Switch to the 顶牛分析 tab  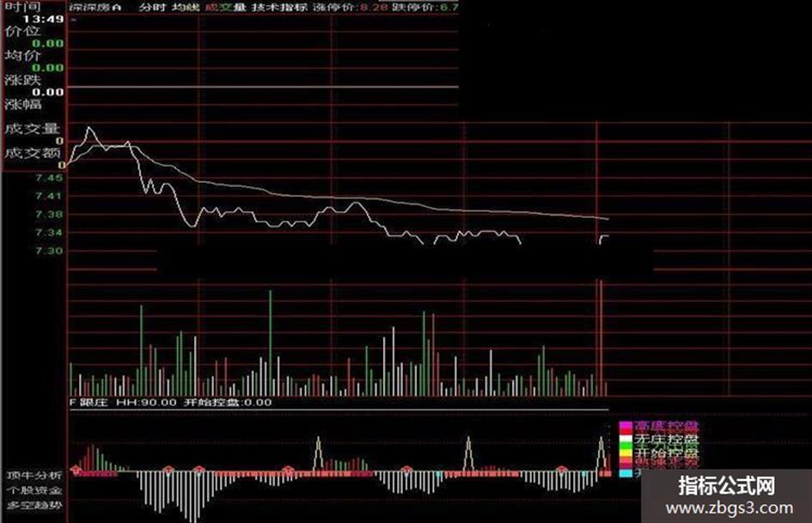pos(34,475)
